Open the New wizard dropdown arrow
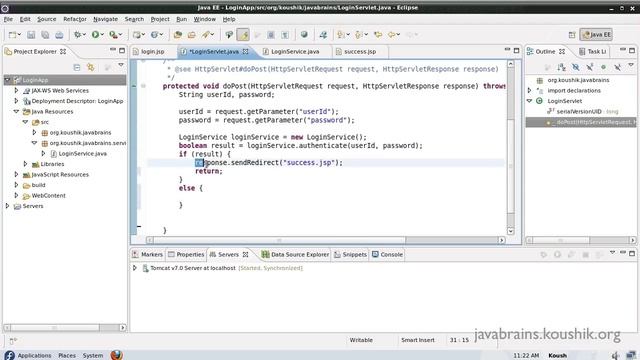 coord(19,35)
